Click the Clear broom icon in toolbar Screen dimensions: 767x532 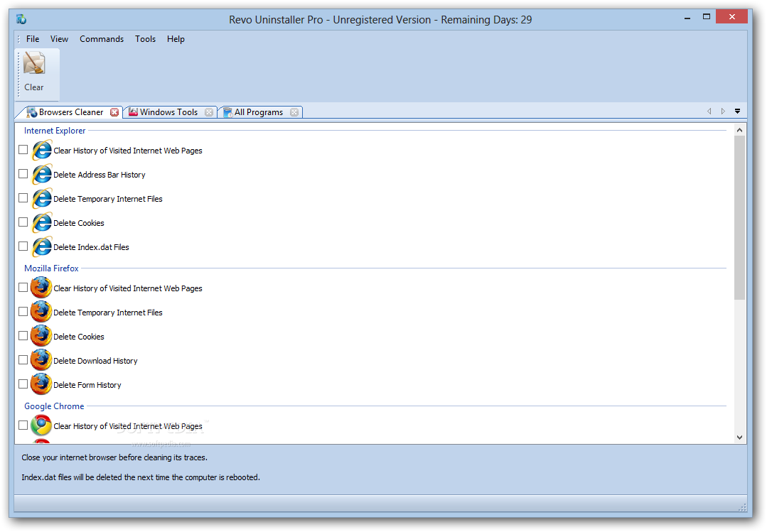[x=34, y=63]
